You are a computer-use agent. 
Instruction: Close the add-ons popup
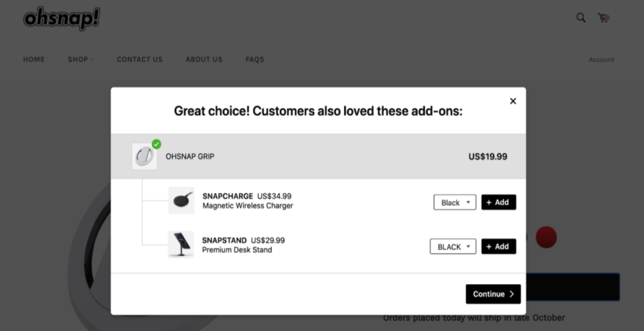[513, 101]
